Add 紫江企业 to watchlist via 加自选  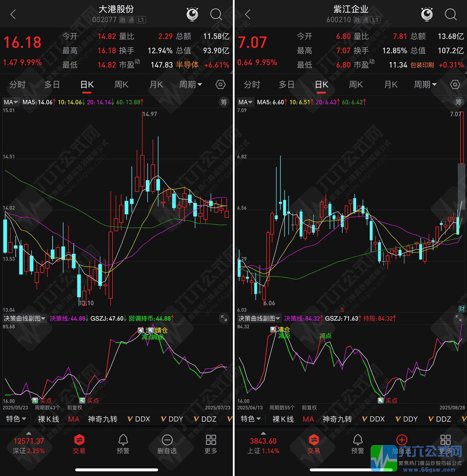[401, 444]
